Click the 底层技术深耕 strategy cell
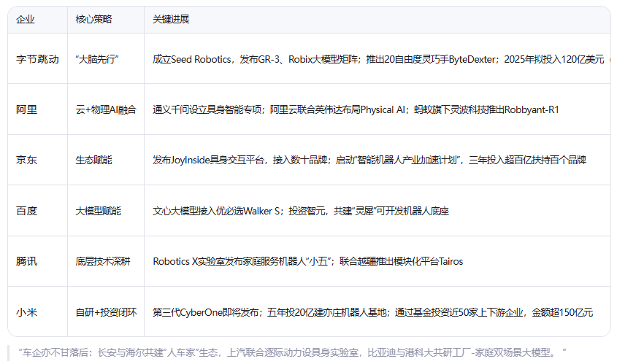 click(102, 261)
